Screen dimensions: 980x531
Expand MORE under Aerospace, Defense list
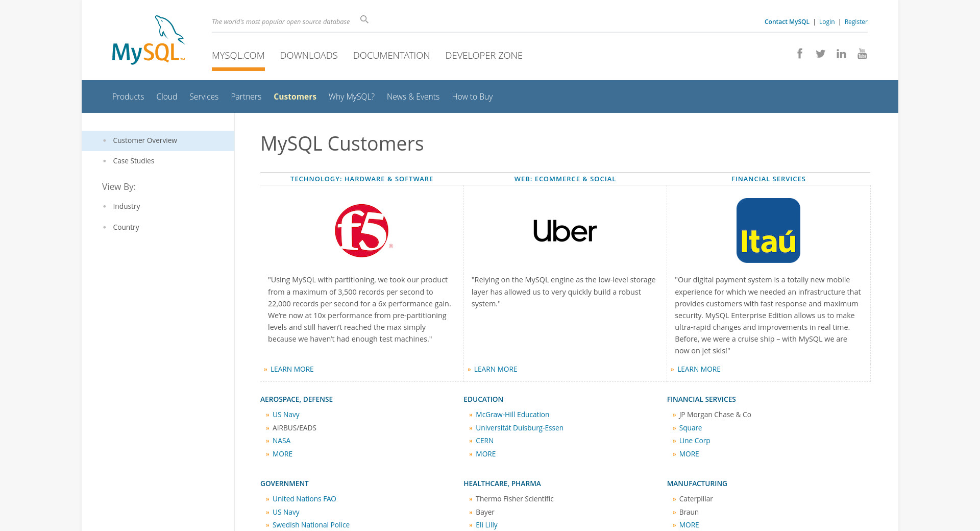pos(282,454)
